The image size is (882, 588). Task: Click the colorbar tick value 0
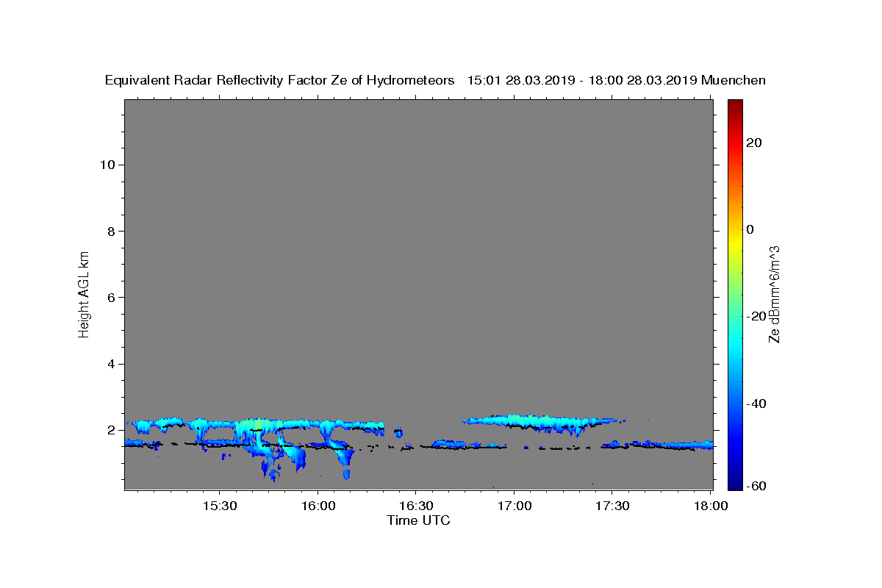point(750,229)
